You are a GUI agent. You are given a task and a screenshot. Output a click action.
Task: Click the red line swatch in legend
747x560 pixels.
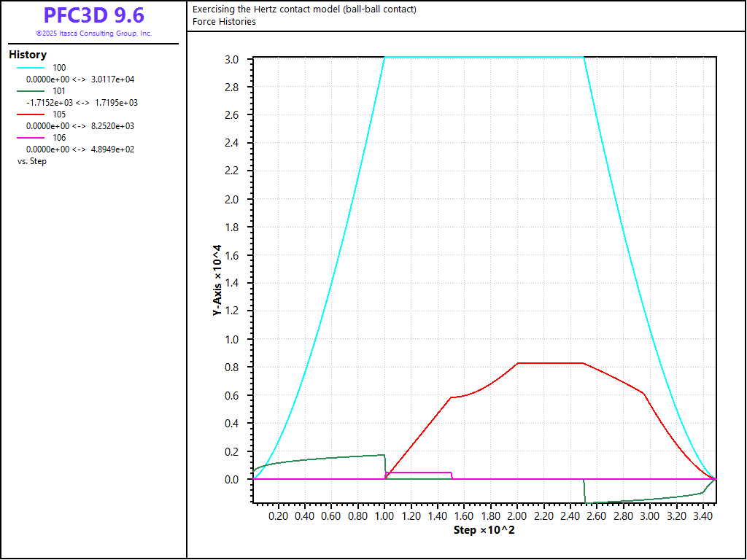coord(31,114)
